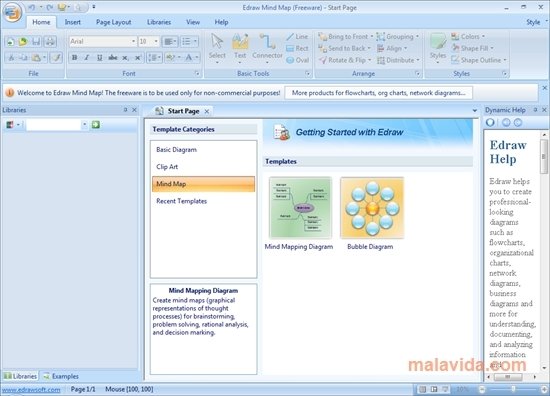
Task: Adjust the zoom slider in status bar
Action: click(512, 389)
